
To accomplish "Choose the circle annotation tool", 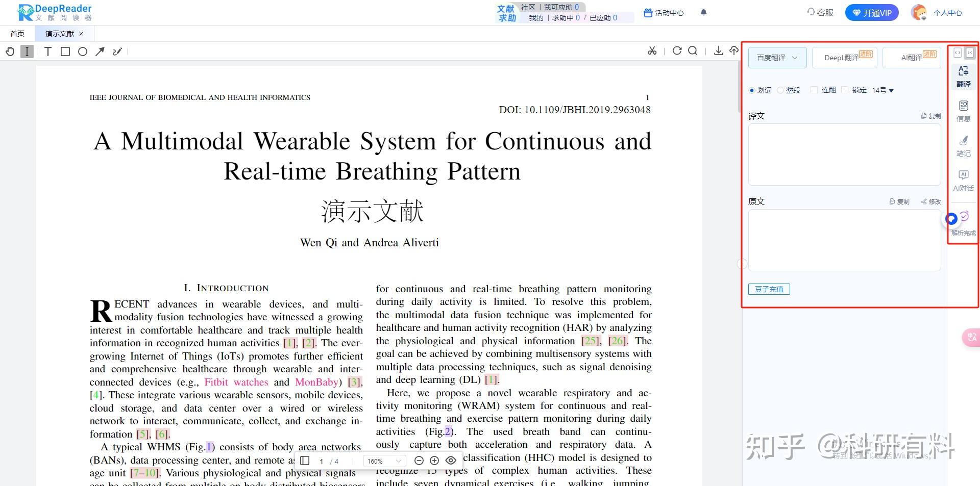I will (83, 52).
